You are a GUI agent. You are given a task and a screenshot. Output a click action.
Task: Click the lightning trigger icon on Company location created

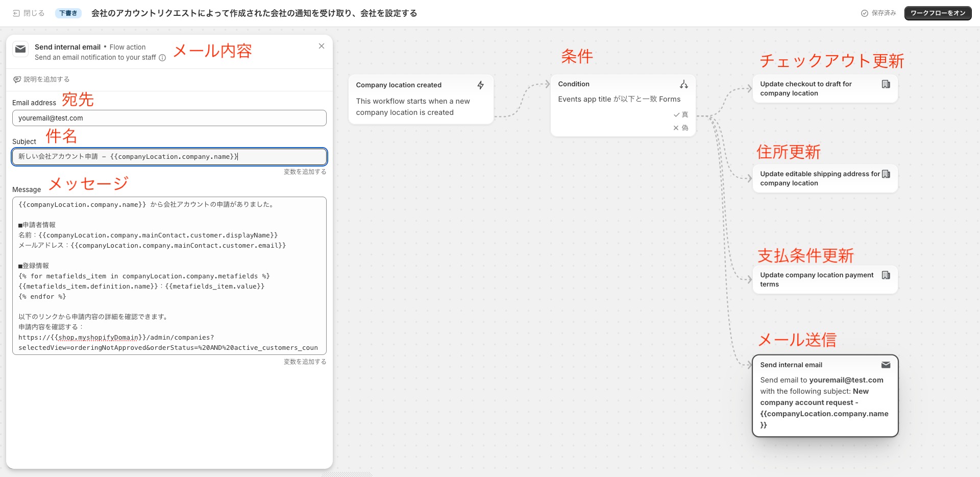click(x=480, y=85)
